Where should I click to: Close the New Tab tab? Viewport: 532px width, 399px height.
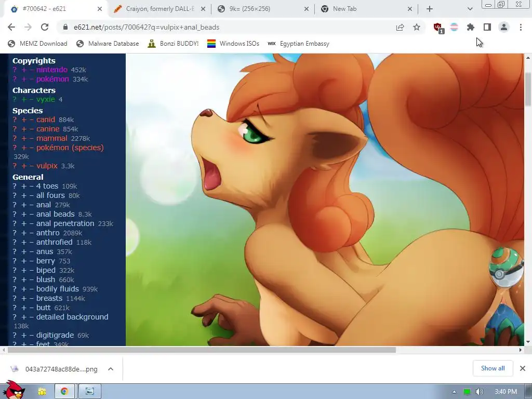[x=410, y=9]
